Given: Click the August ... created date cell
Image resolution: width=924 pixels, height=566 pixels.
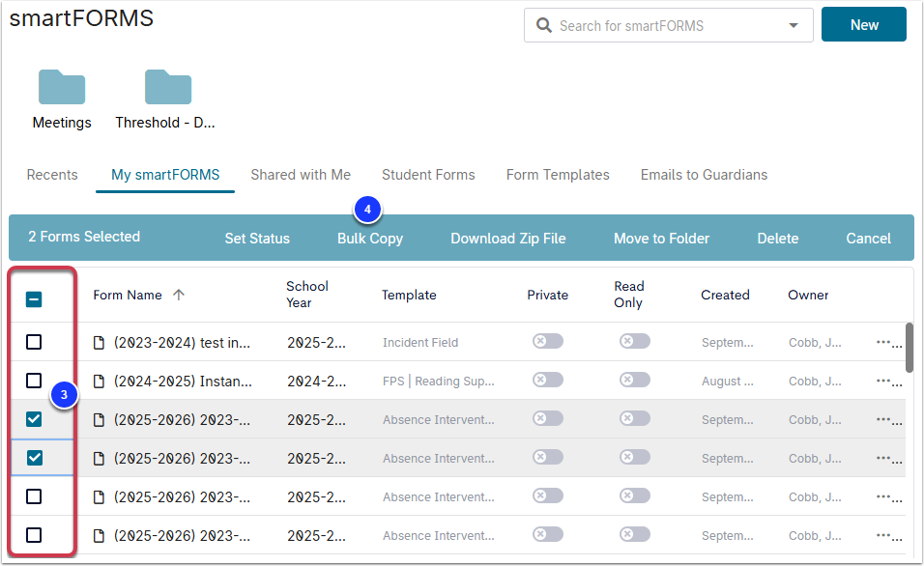Looking at the screenshot, I should tap(727, 382).
